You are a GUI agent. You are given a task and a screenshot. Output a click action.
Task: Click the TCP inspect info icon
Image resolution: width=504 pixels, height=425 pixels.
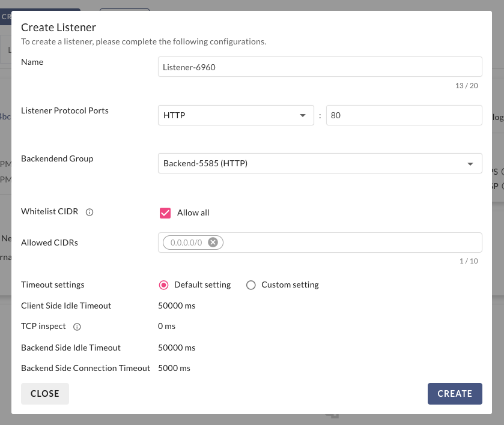click(x=77, y=327)
